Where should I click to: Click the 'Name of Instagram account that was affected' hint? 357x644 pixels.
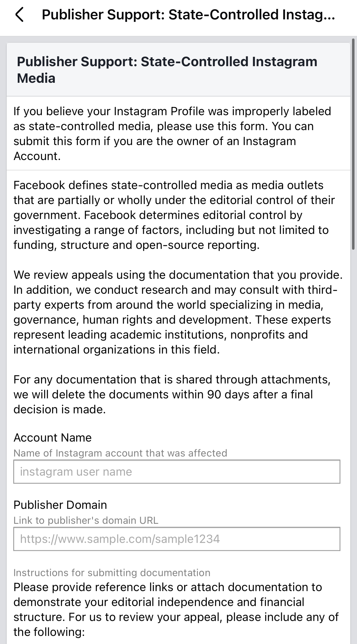[120, 453]
